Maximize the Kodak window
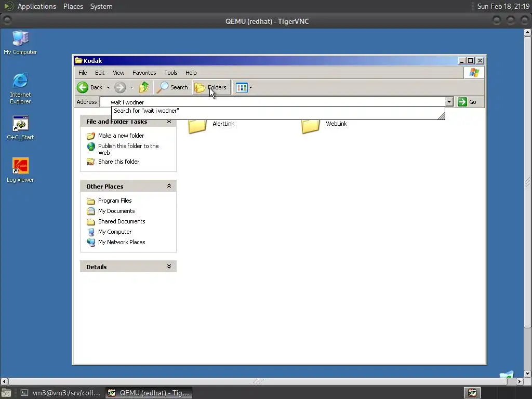532x399 pixels. [471, 61]
